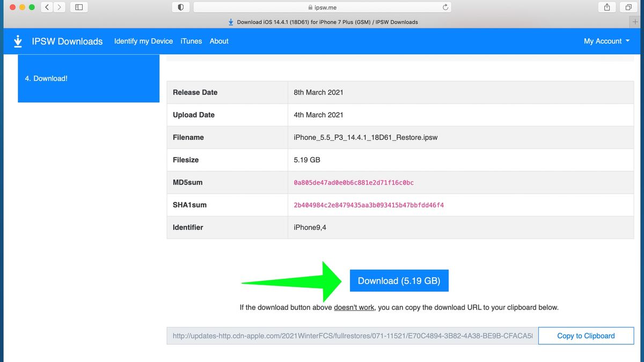The height and width of the screenshot is (362, 644).
Task: Open the iTunes section from the navigation bar
Action: 191,41
